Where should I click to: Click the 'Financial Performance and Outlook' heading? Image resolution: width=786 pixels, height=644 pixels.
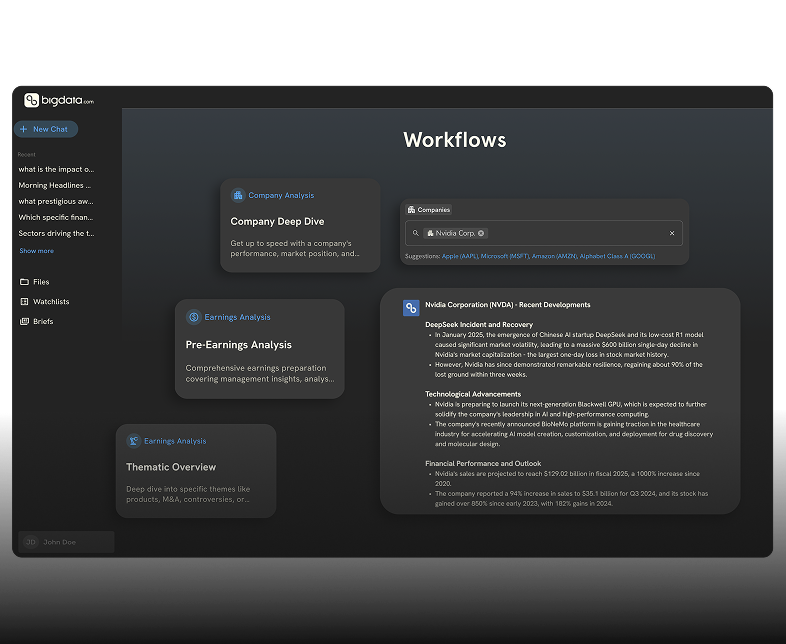483,464
